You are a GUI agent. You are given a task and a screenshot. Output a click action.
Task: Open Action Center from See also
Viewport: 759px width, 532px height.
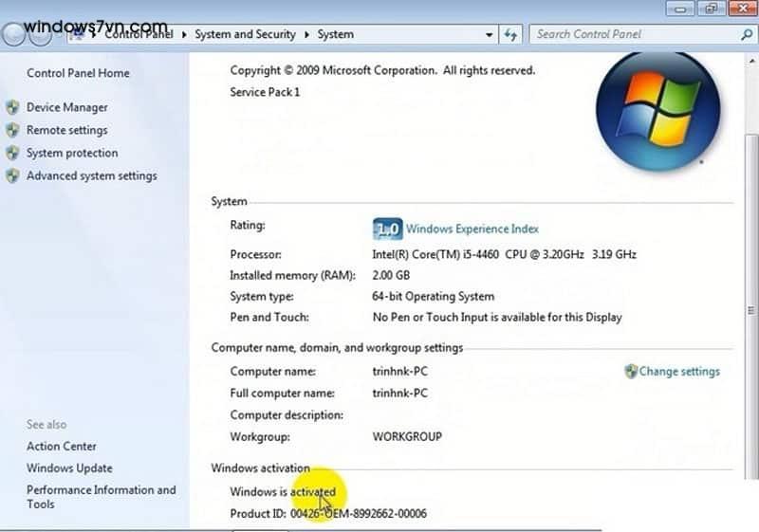pos(62,446)
